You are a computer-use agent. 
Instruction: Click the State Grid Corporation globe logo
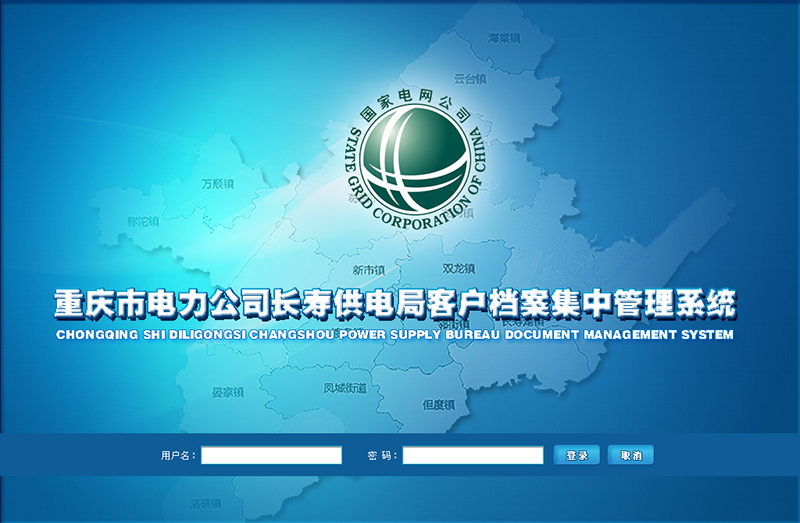pyautogui.click(x=415, y=160)
